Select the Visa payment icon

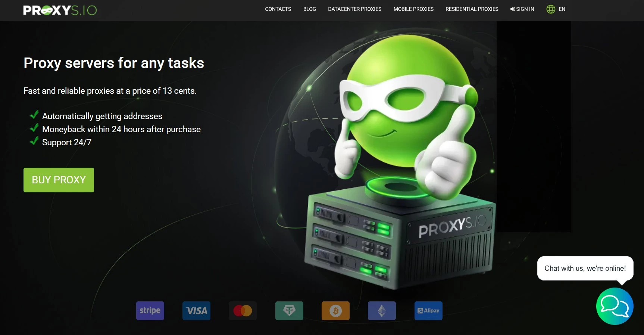click(x=196, y=311)
